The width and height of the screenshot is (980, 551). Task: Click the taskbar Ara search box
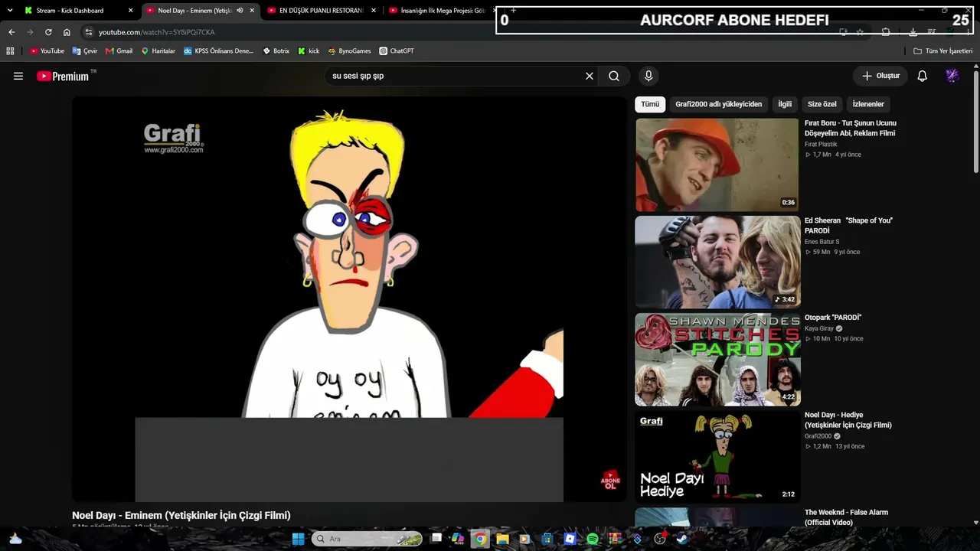coord(367,539)
